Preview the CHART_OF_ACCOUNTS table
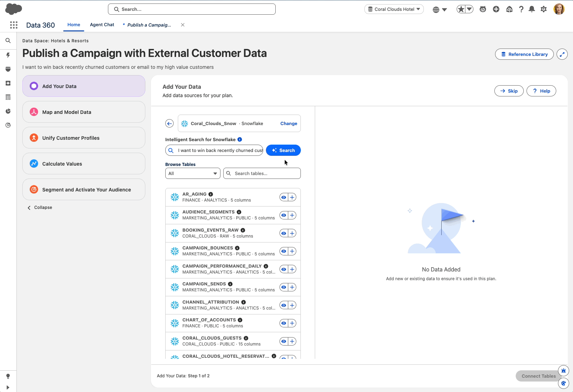The image size is (573, 392). 284,323
